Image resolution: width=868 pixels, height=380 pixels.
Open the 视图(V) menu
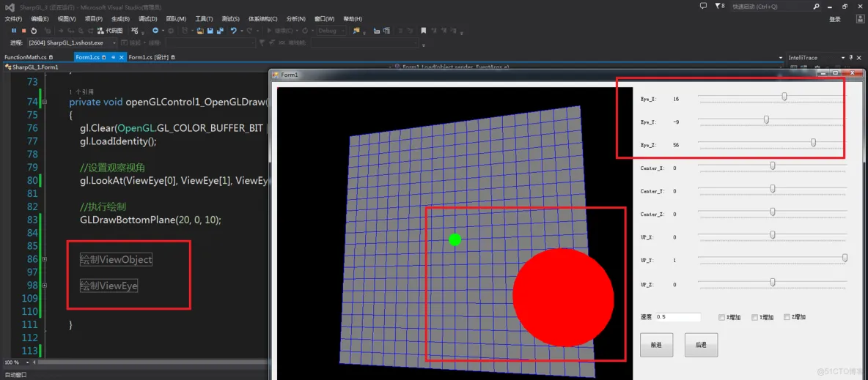point(67,19)
